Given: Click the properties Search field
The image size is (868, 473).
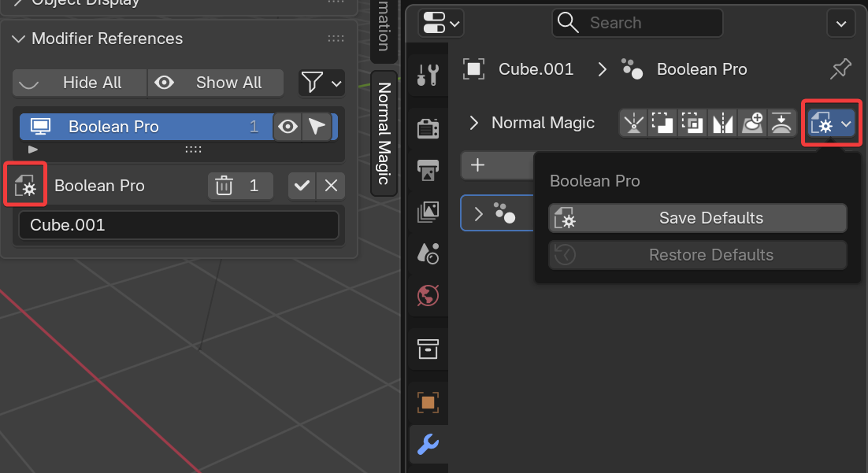Looking at the screenshot, I should click(x=636, y=23).
